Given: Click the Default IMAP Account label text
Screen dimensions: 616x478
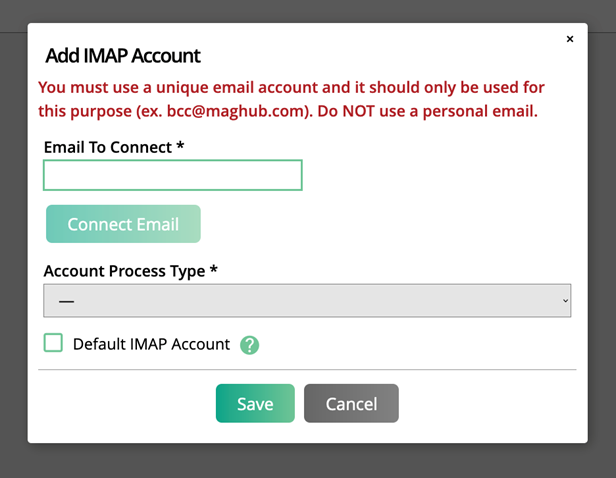Looking at the screenshot, I should point(151,344).
